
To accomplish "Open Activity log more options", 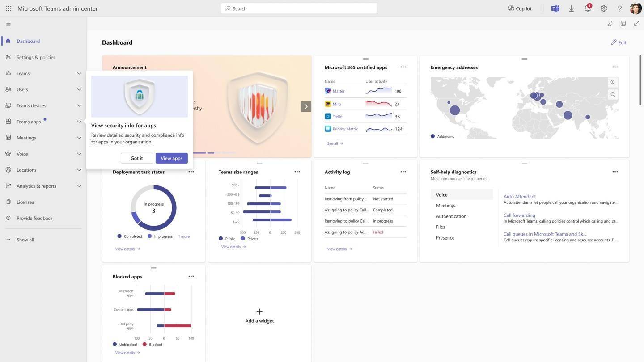I will (x=403, y=172).
